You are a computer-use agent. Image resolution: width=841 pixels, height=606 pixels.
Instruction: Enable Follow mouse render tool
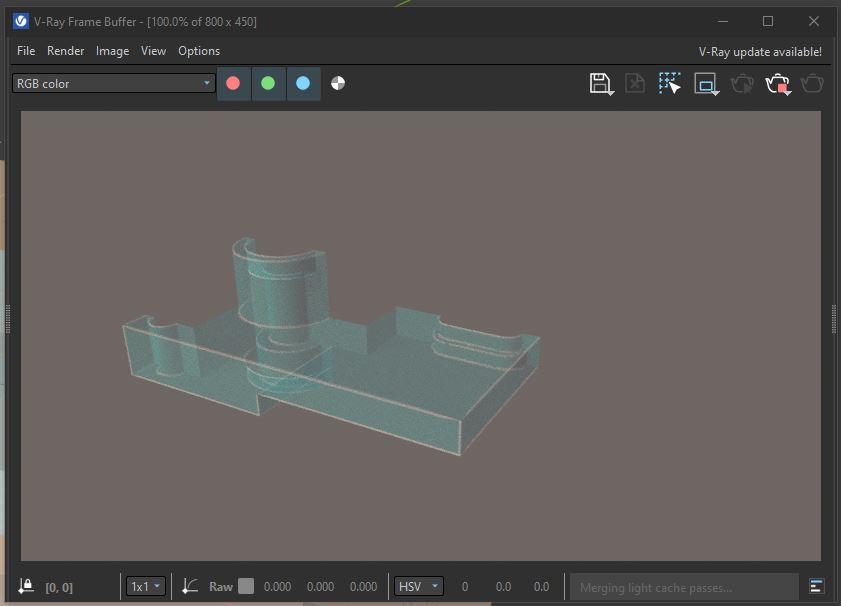pos(670,84)
